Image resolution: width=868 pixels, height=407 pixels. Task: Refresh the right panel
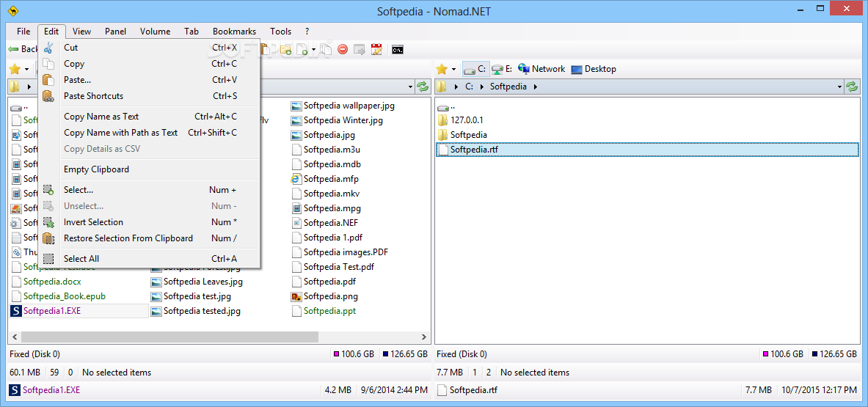coord(853,87)
